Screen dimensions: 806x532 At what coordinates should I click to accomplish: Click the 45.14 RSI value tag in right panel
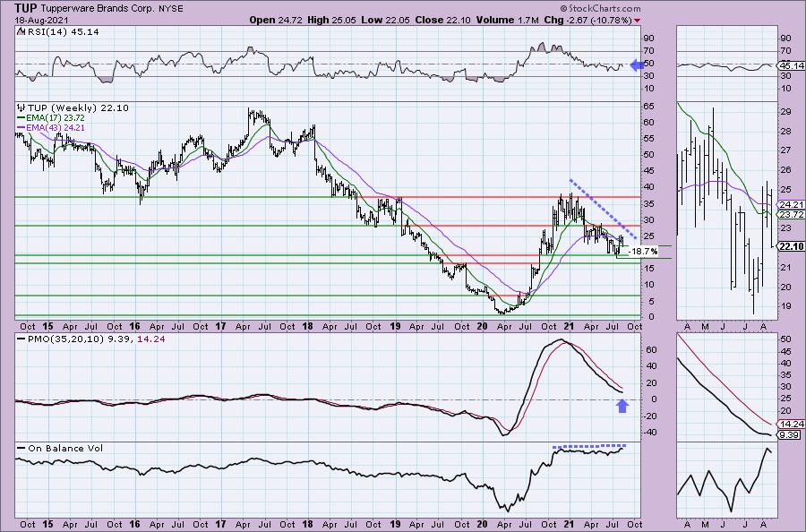tap(792, 65)
